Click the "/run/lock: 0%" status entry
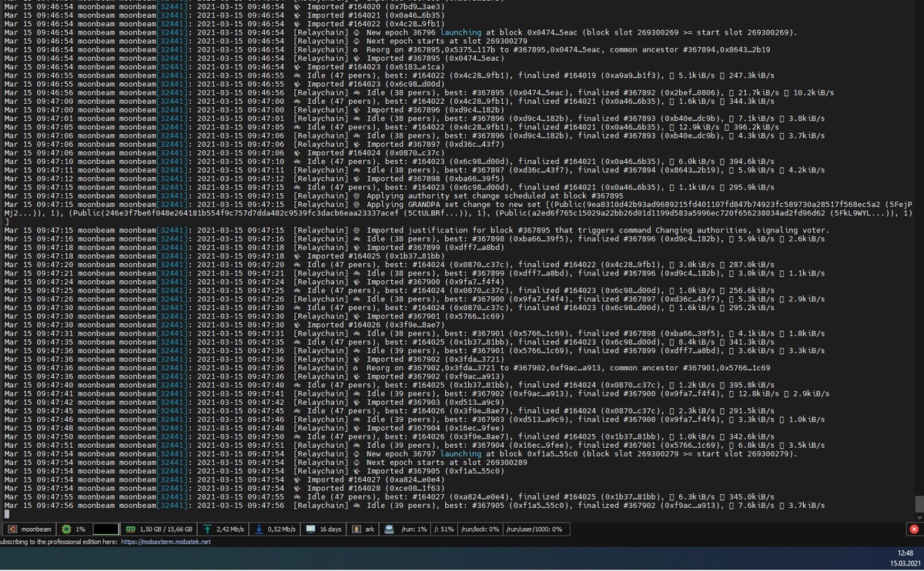This screenshot has width=924, height=571. point(480,529)
